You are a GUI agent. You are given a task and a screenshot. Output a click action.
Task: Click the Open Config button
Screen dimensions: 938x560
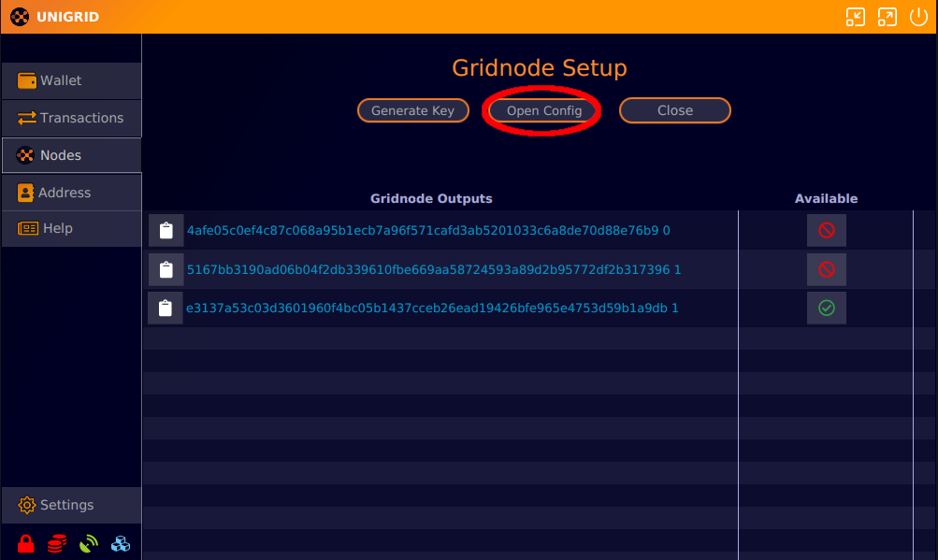click(543, 110)
